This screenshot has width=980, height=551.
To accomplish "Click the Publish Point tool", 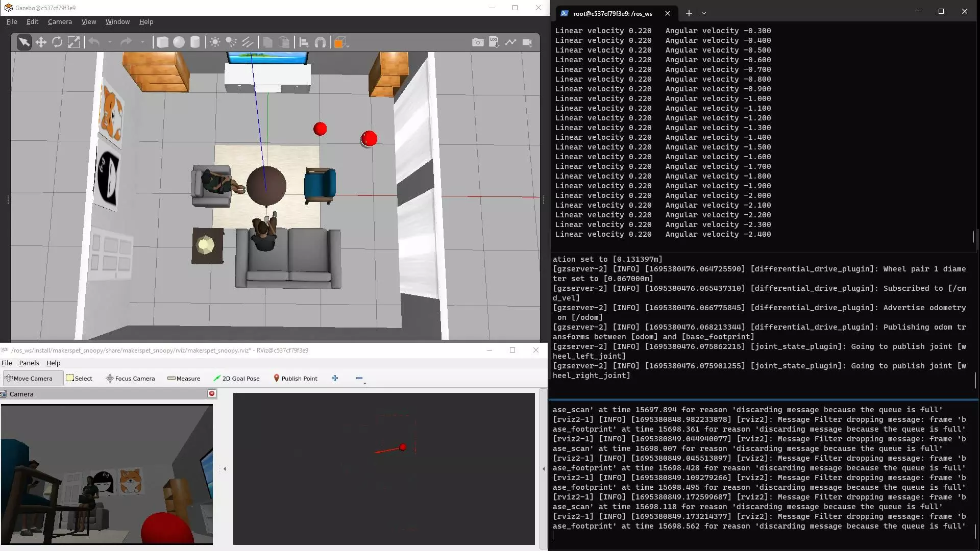I will (295, 378).
